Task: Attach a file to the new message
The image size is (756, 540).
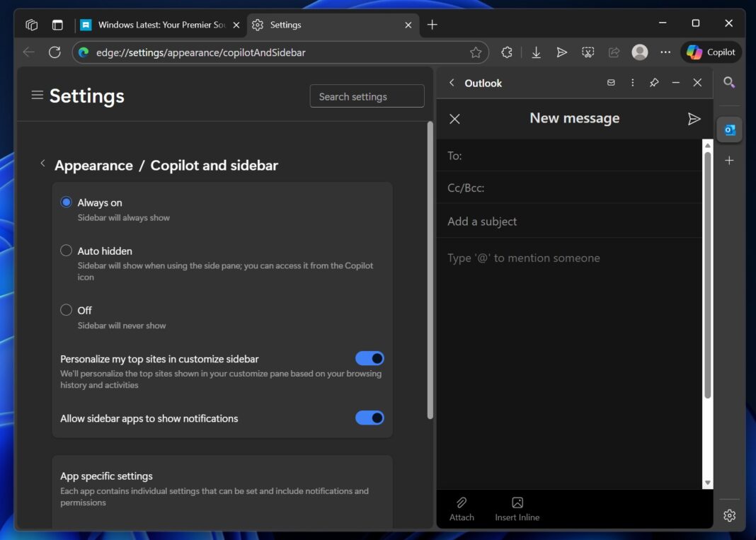Action: tap(462, 510)
